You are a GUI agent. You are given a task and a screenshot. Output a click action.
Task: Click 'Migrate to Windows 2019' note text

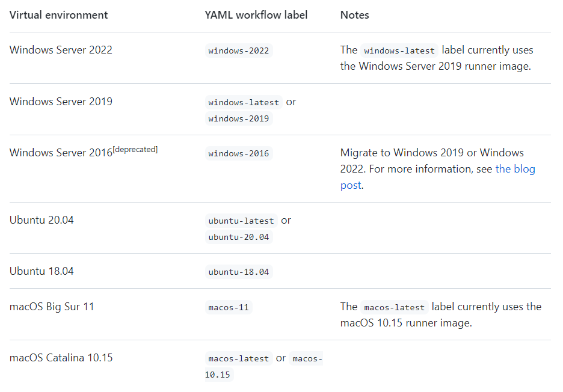402,153
